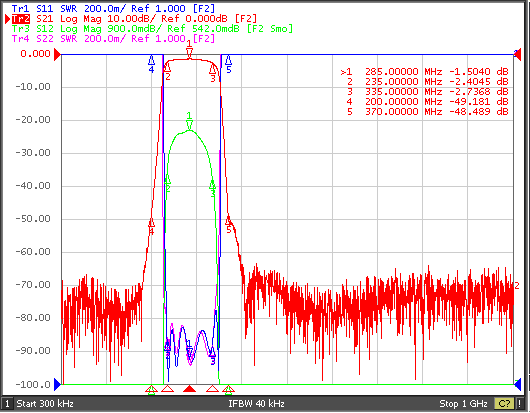Click the Start 300 kHz field

click(45, 404)
